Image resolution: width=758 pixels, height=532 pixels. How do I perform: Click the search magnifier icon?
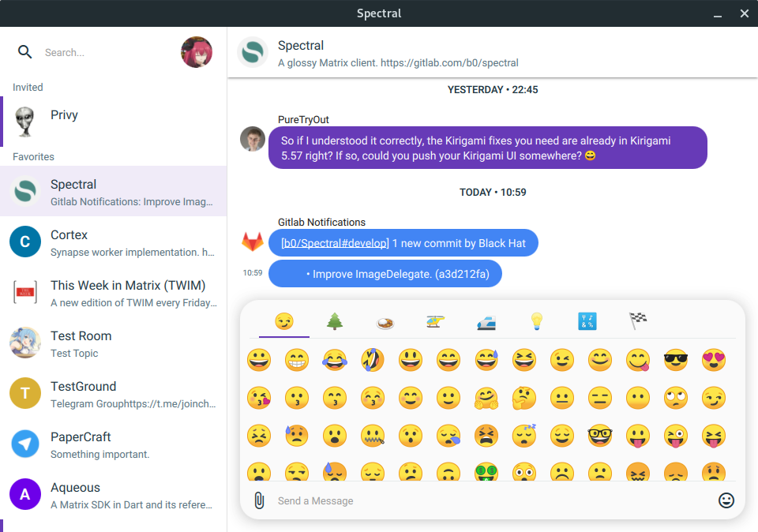click(x=25, y=52)
